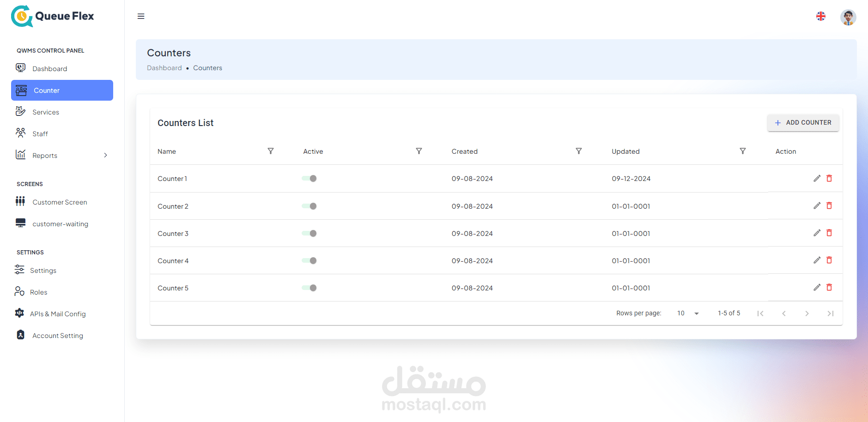868x422 pixels.
Task: Toggle the Active switch for Counter 2
Action: point(309,206)
